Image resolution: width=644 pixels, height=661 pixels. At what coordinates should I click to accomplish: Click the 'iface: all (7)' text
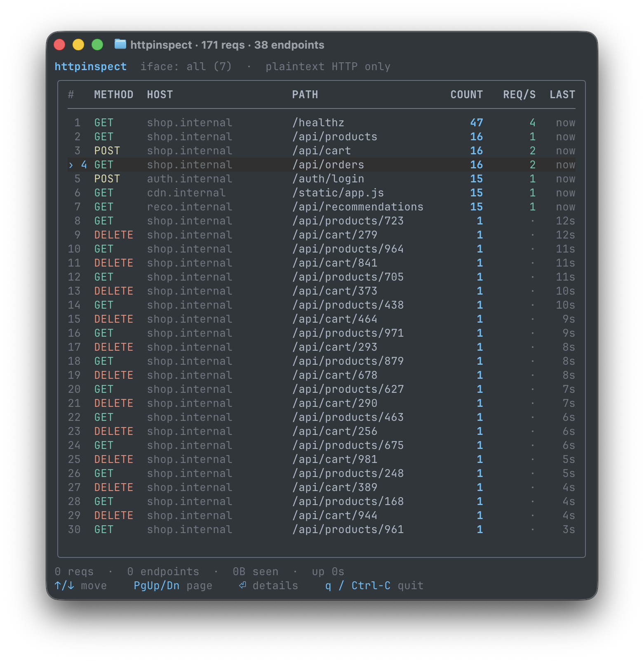[186, 66]
